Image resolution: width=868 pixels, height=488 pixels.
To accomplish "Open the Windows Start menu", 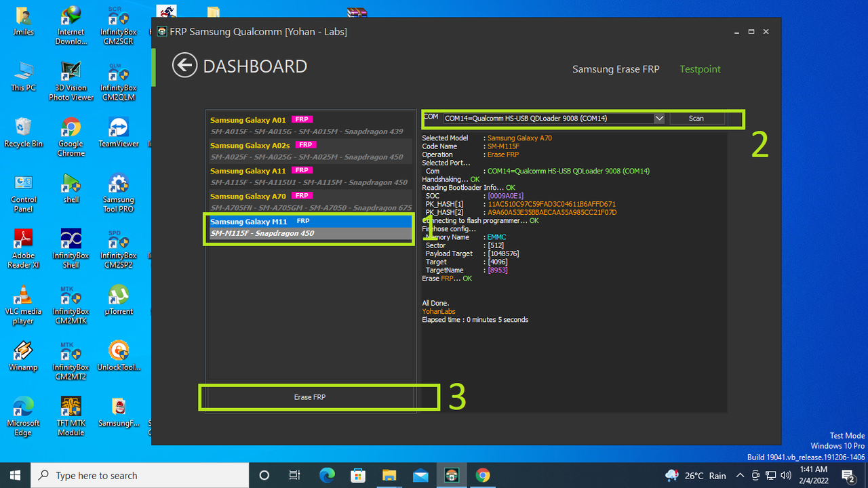I will (15, 475).
